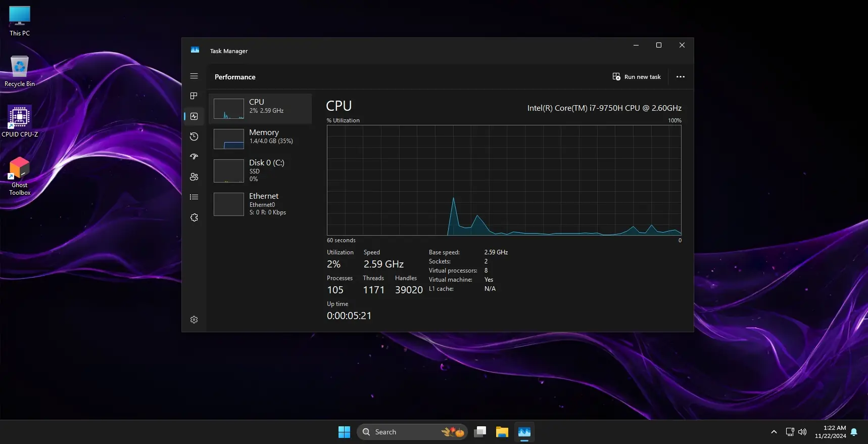Click the Intel(R) Core(TM) i7-9750H processor name
Image resolution: width=868 pixels, height=444 pixels.
pos(604,108)
